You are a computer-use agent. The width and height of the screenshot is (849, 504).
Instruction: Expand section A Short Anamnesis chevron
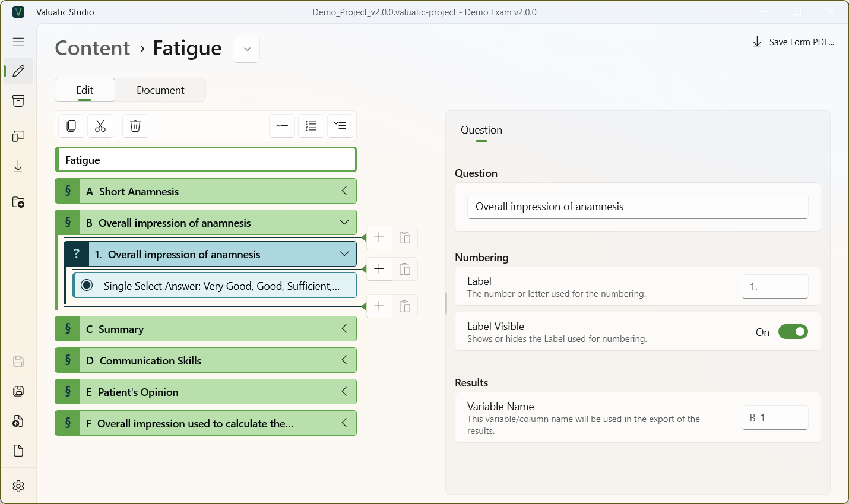tap(344, 191)
